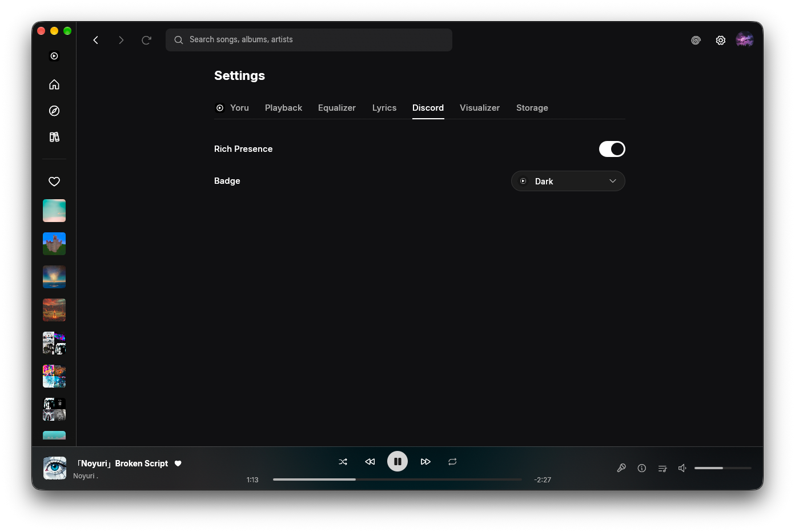Screen dimensions: 795x532
Task: Mute audio with the speaker icon
Action: coord(682,468)
